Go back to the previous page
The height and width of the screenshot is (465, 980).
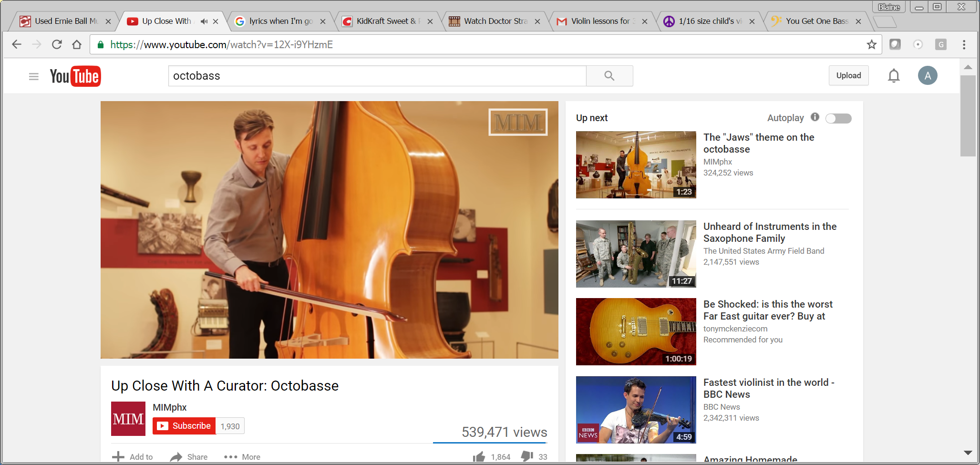pyautogui.click(x=17, y=44)
